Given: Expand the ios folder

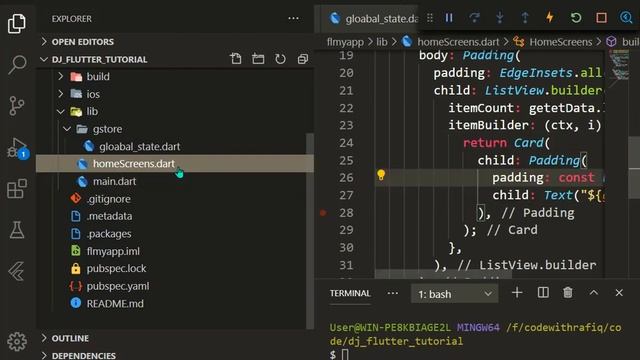Looking at the screenshot, I should 93,94.
